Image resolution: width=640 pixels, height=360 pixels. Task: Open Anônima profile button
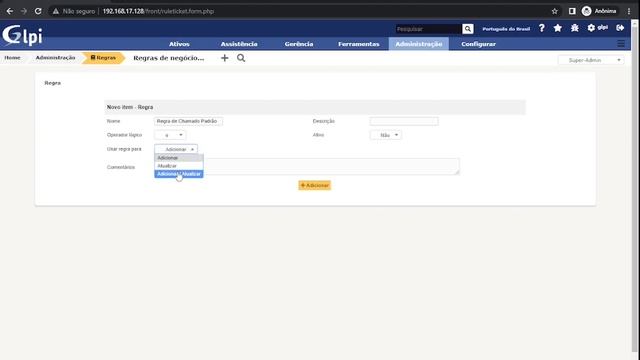tap(599, 11)
